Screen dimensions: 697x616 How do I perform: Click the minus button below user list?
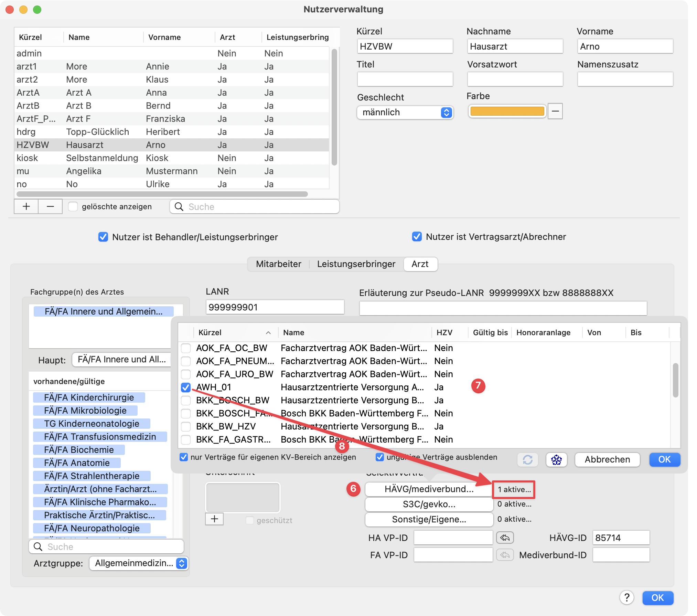[50, 206]
